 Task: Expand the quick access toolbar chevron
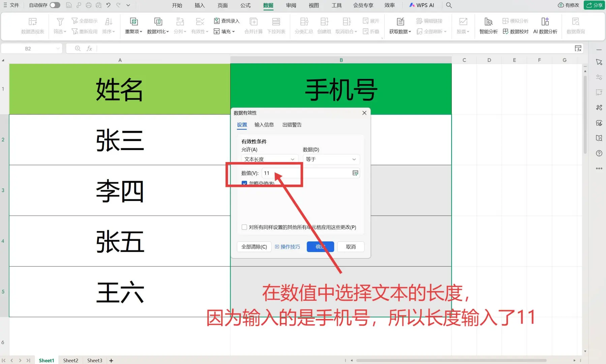tap(128, 5)
